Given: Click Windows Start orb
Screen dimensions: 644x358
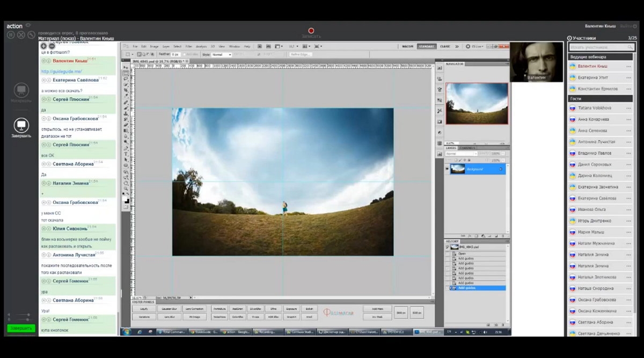Looking at the screenshot, I should (126, 332).
